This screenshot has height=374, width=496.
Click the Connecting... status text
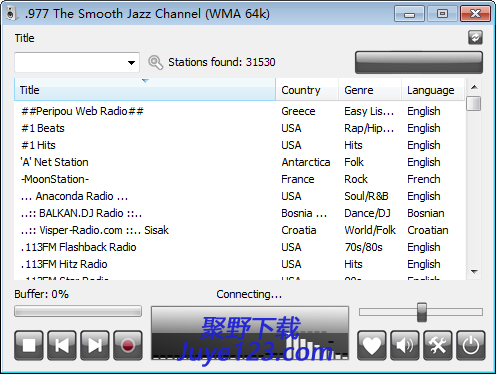(x=249, y=294)
